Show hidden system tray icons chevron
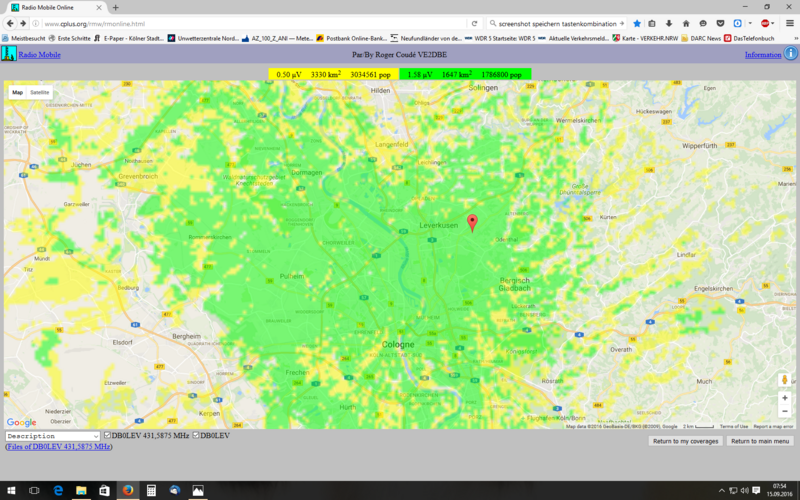This screenshot has width=800, height=500. click(721, 490)
